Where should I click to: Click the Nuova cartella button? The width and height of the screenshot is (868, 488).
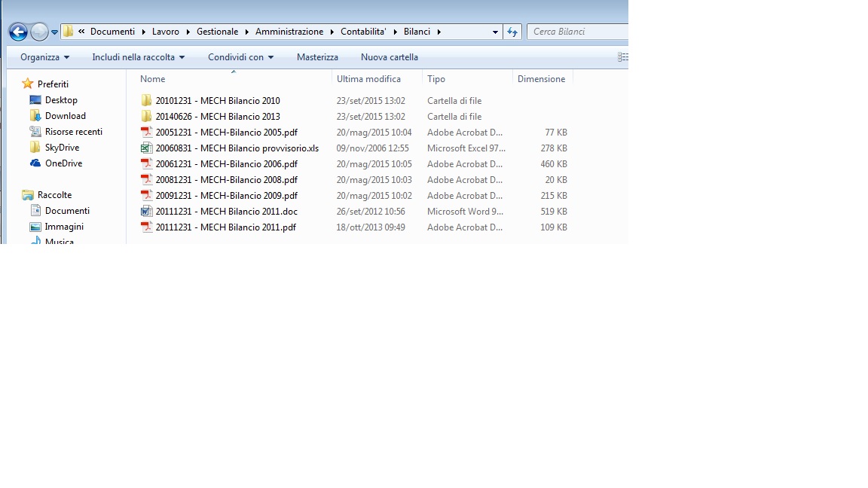click(389, 57)
